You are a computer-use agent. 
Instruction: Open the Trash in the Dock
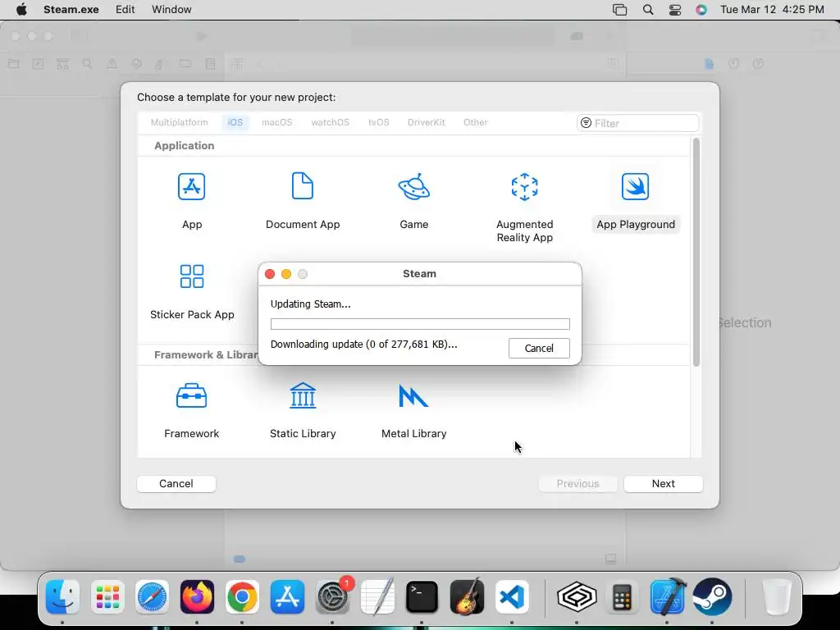tap(776, 596)
